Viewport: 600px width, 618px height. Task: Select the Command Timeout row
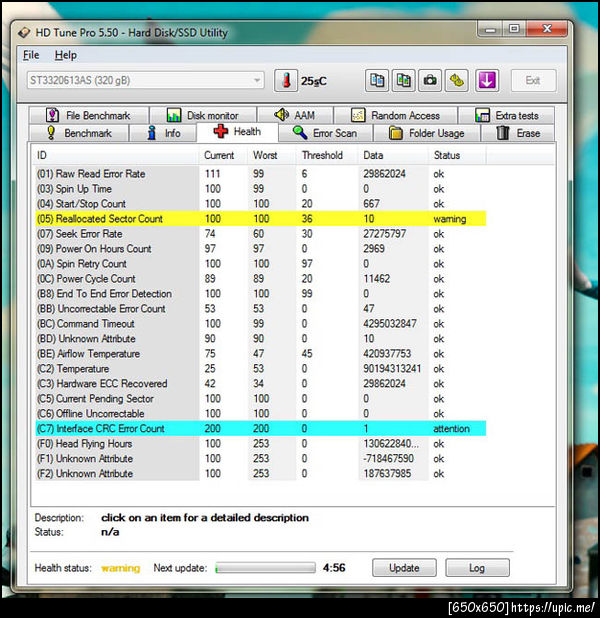coord(261,324)
